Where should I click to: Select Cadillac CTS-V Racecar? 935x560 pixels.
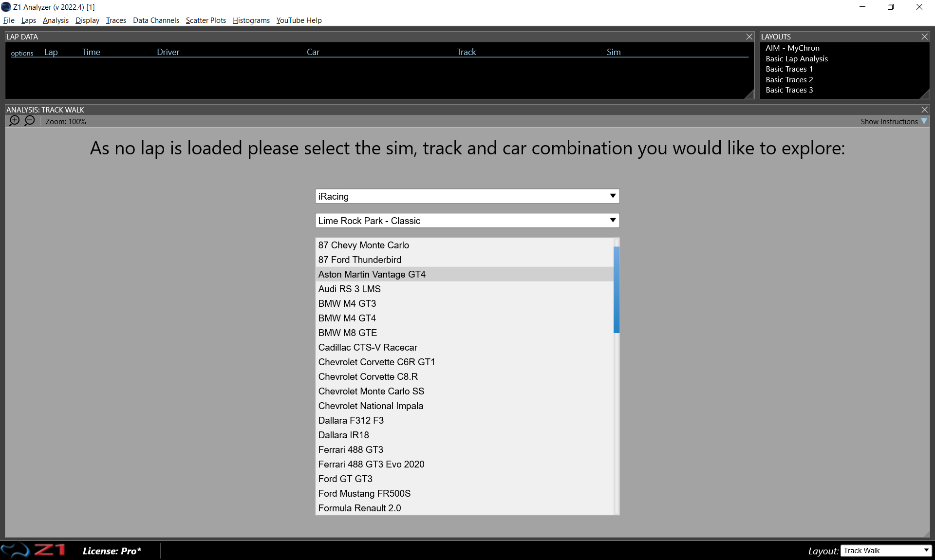[x=465, y=347]
